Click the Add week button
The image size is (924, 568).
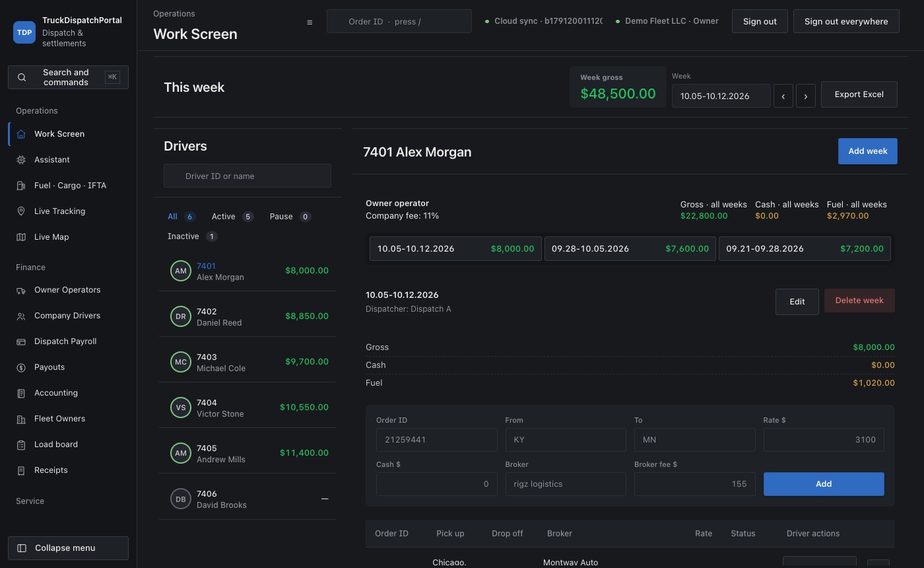pos(868,151)
